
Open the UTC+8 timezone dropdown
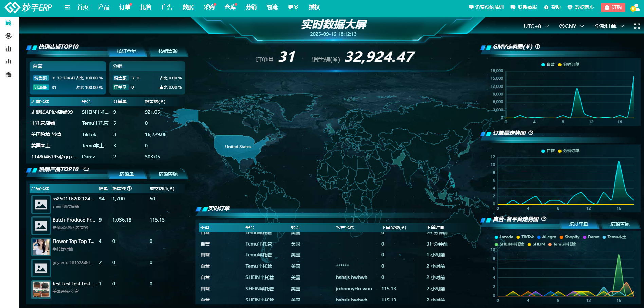tap(536, 26)
